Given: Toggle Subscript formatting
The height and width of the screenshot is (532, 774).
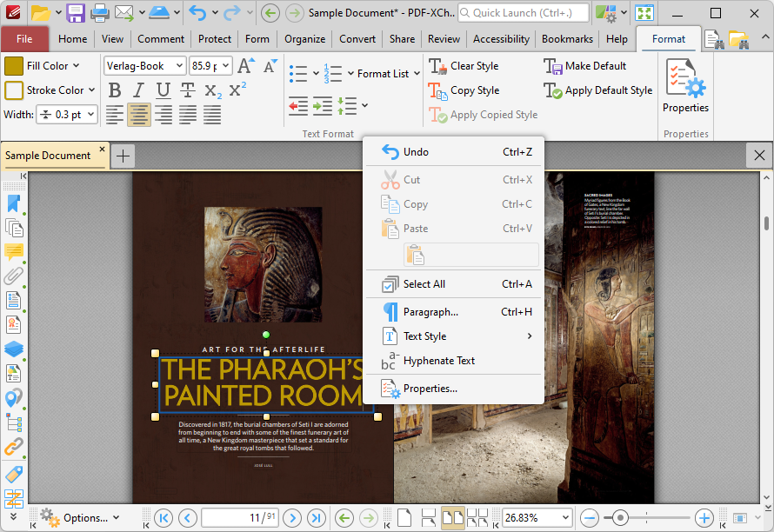Looking at the screenshot, I should (213, 90).
